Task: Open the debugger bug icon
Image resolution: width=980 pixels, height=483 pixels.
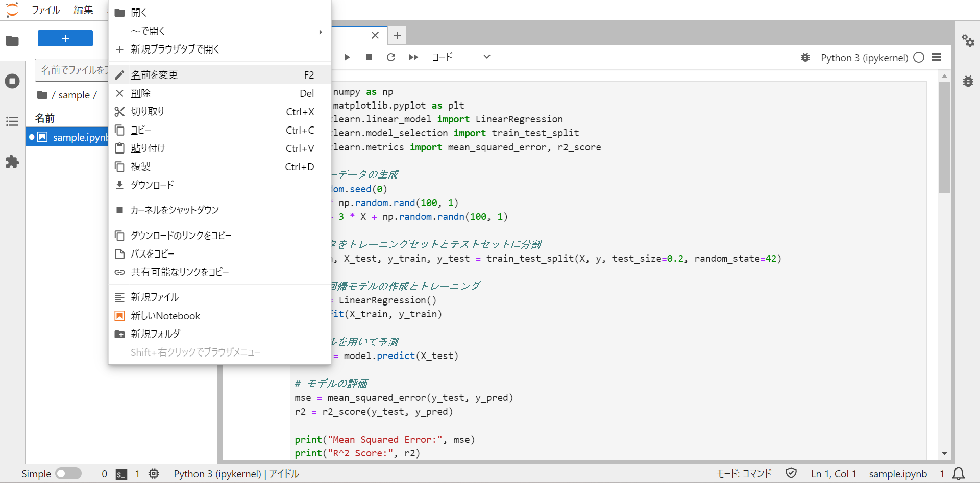Action: [805, 58]
